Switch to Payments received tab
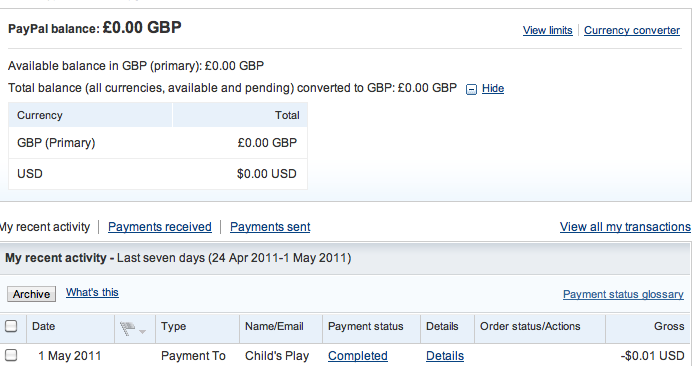The image size is (693, 366). (160, 227)
